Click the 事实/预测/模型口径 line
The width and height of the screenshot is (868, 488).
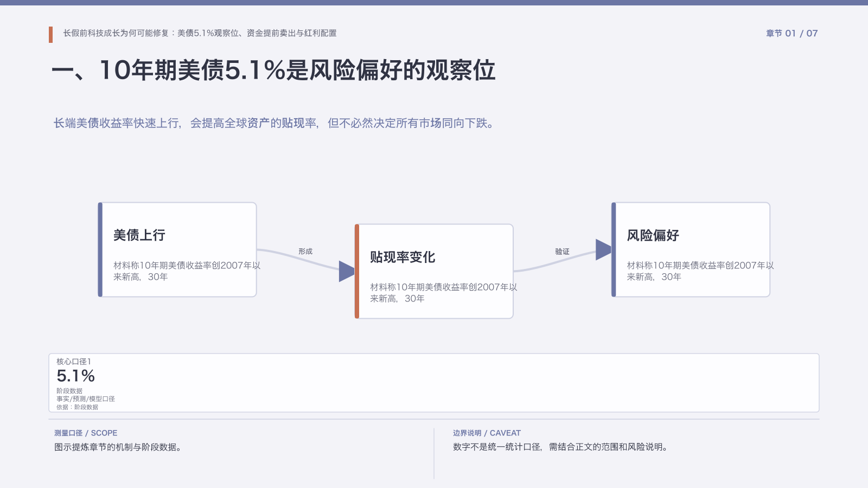(86, 399)
